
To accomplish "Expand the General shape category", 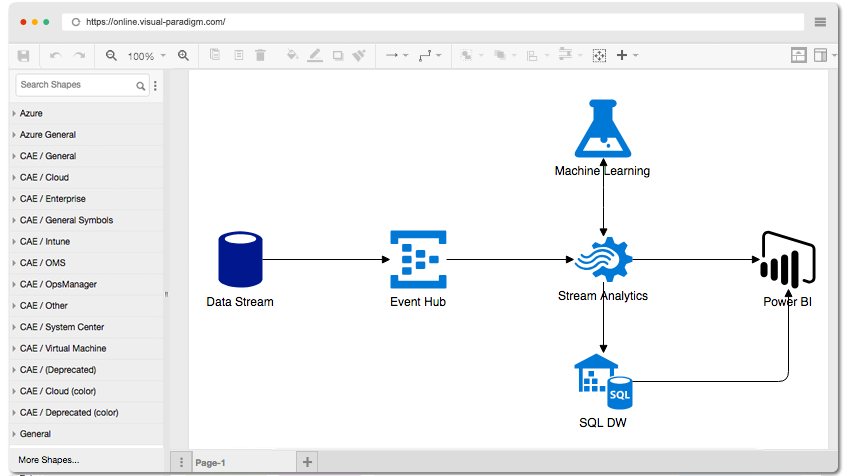I will [x=87, y=434].
